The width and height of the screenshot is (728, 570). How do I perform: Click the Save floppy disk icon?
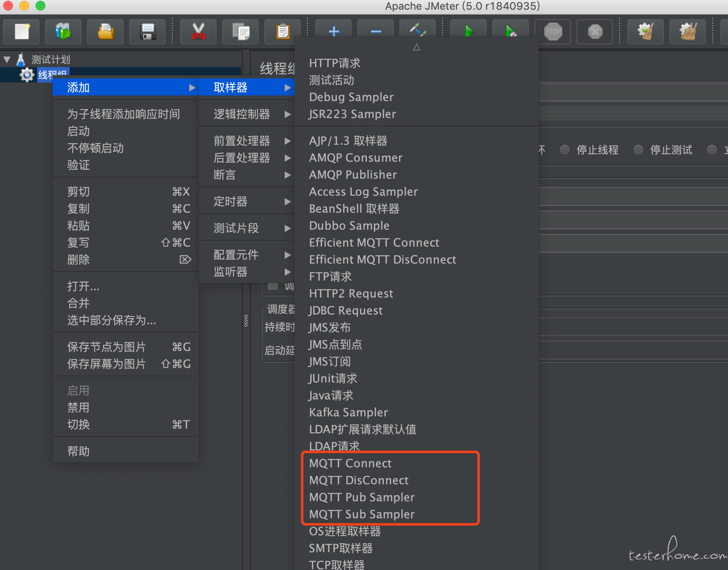coord(147,32)
